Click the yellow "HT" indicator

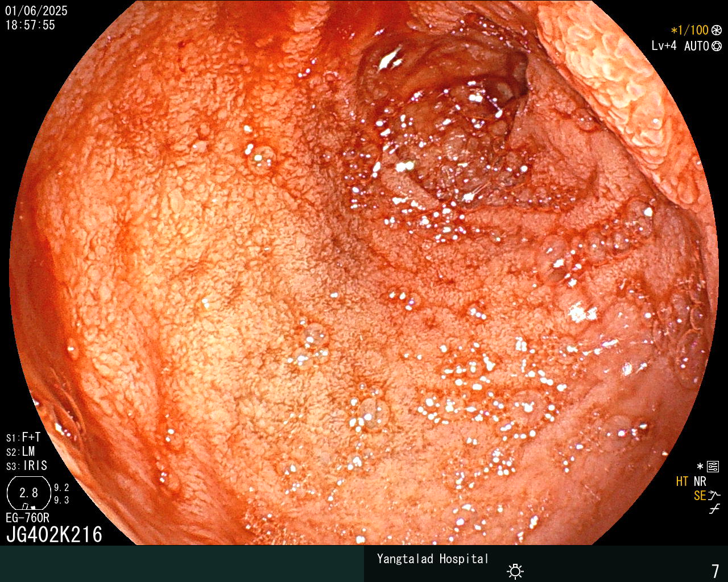point(682,481)
